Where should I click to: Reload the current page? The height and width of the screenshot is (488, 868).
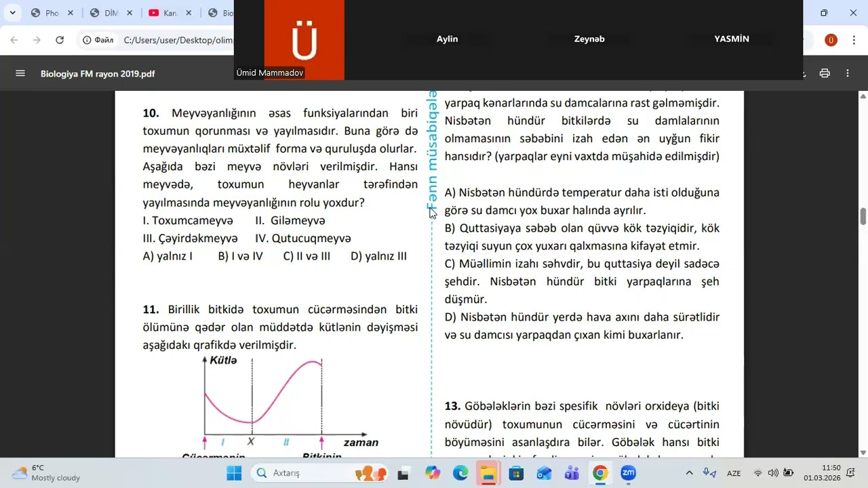(60, 40)
